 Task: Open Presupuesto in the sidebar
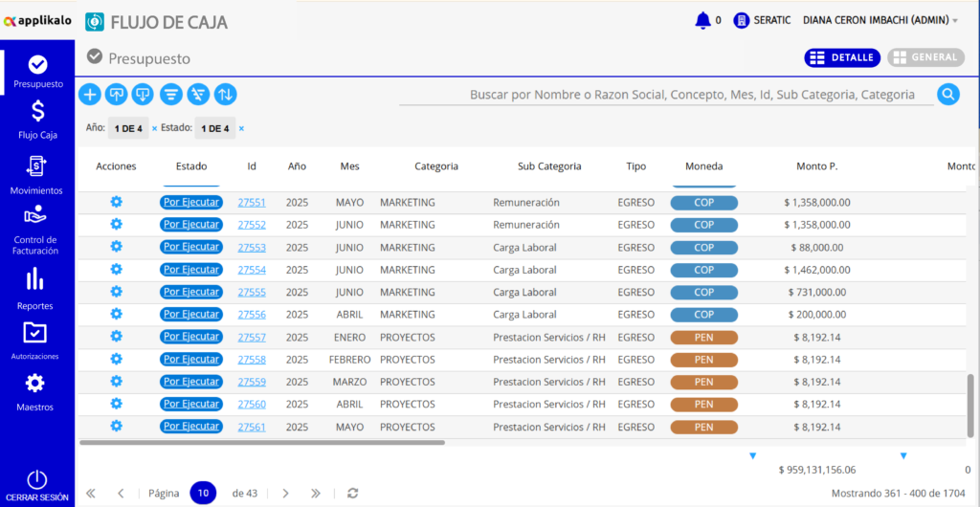click(x=37, y=72)
